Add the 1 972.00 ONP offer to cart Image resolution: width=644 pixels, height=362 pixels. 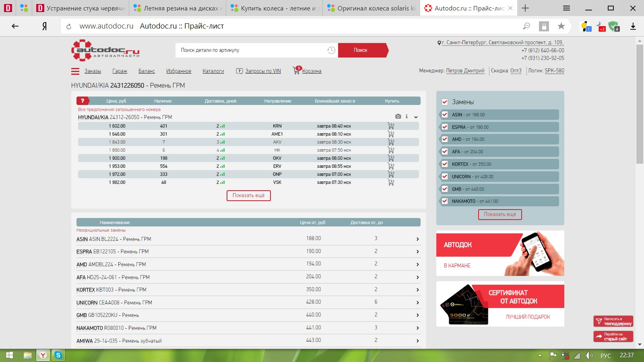(391, 174)
